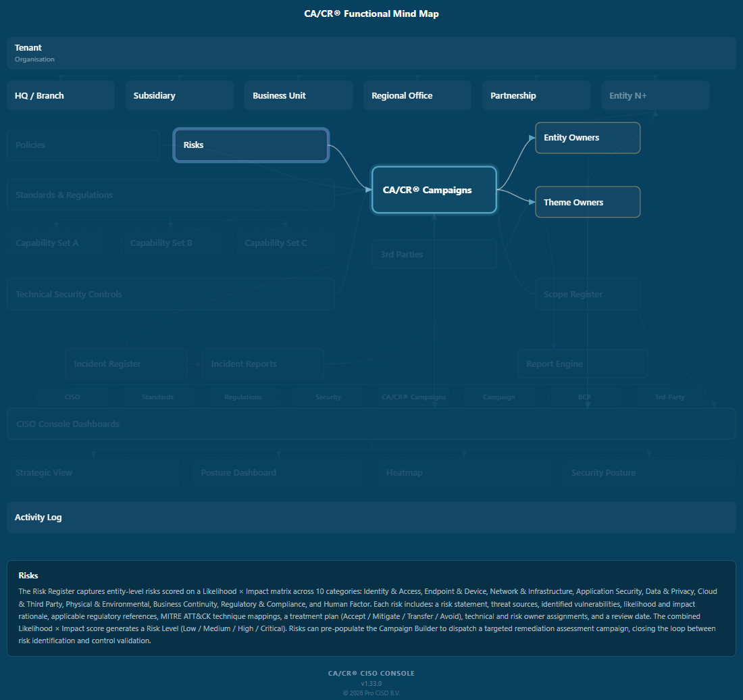Screen dimensions: 743x700
Task: Select the Heatmap node
Action: tap(464, 472)
